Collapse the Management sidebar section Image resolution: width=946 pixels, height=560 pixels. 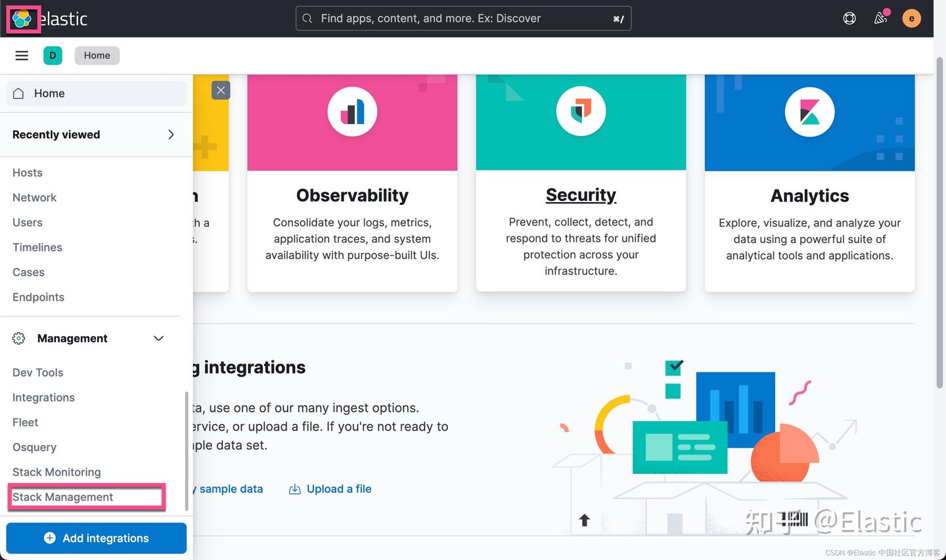coord(158,338)
